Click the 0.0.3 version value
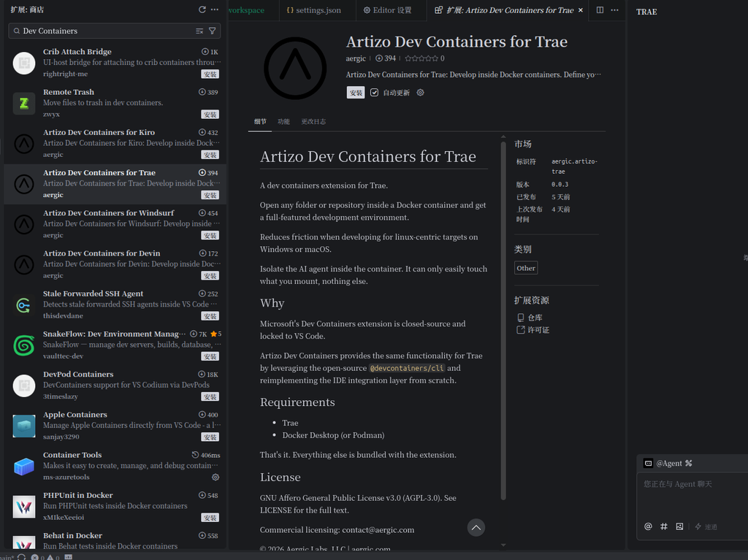This screenshot has width=748, height=560. pyautogui.click(x=560, y=185)
